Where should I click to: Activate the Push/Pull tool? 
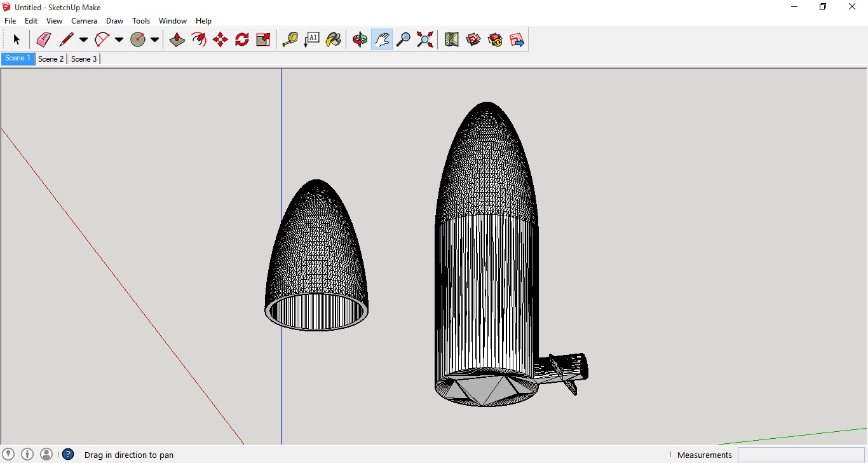177,39
